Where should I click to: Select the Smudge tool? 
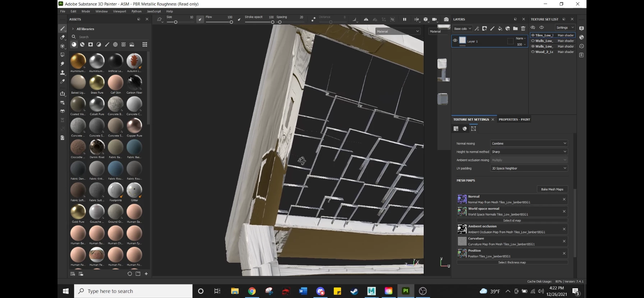(63, 64)
